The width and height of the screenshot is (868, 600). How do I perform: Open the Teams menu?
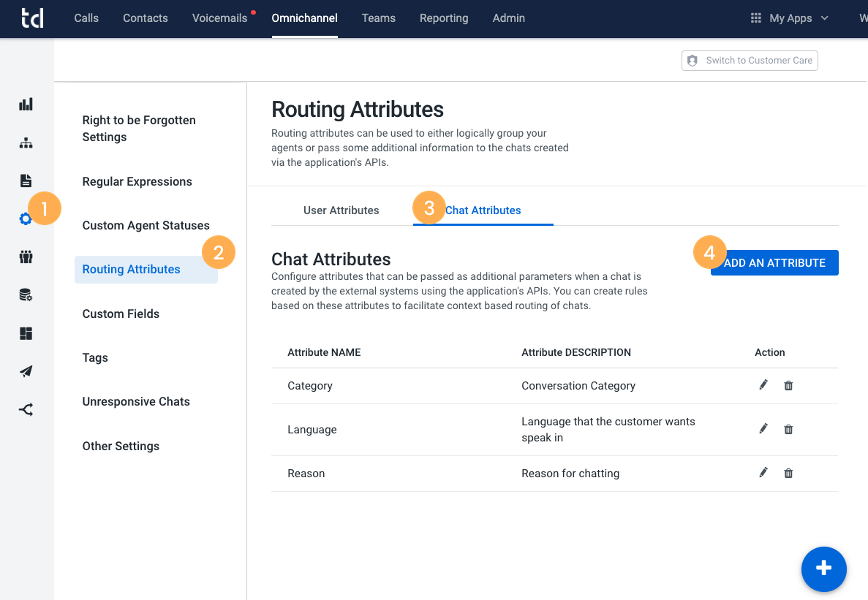[x=379, y=18]
